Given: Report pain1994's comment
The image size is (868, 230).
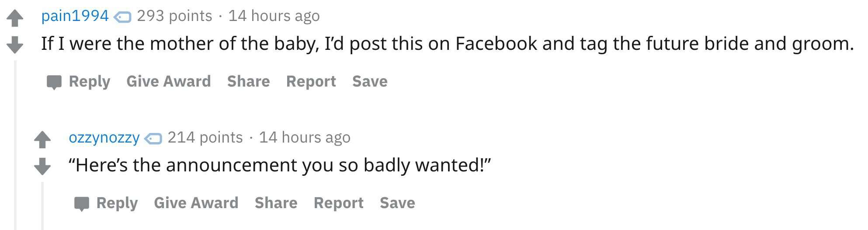Looking at the screenshot, I should coord(311,82).
